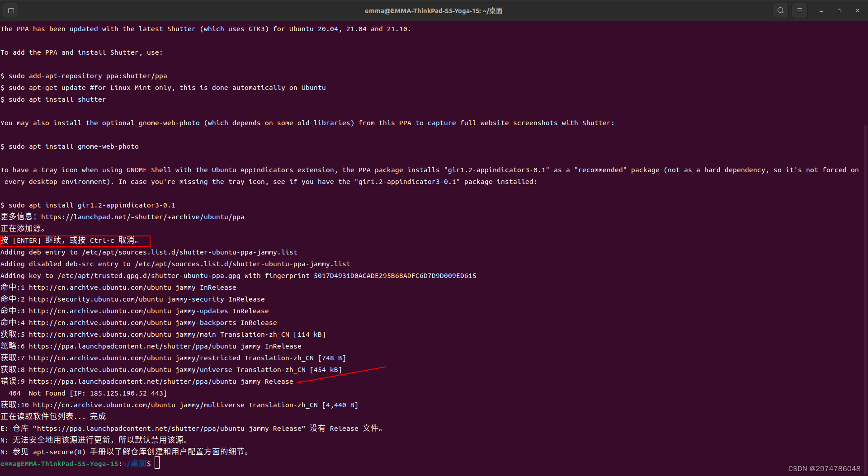This screenshot has width=868, height=476.
Task: Click the 'To have a tray icon' paragraph
Action: (x=429, y=176)
